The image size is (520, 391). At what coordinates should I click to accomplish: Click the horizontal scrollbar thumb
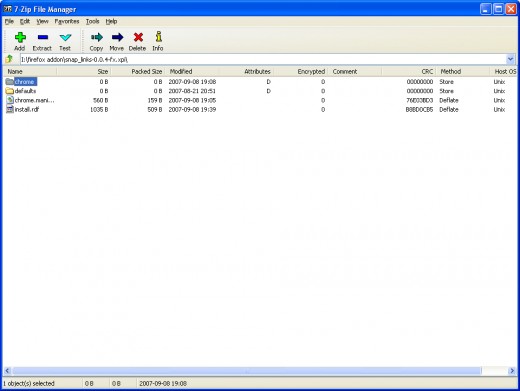click(247, 370)
